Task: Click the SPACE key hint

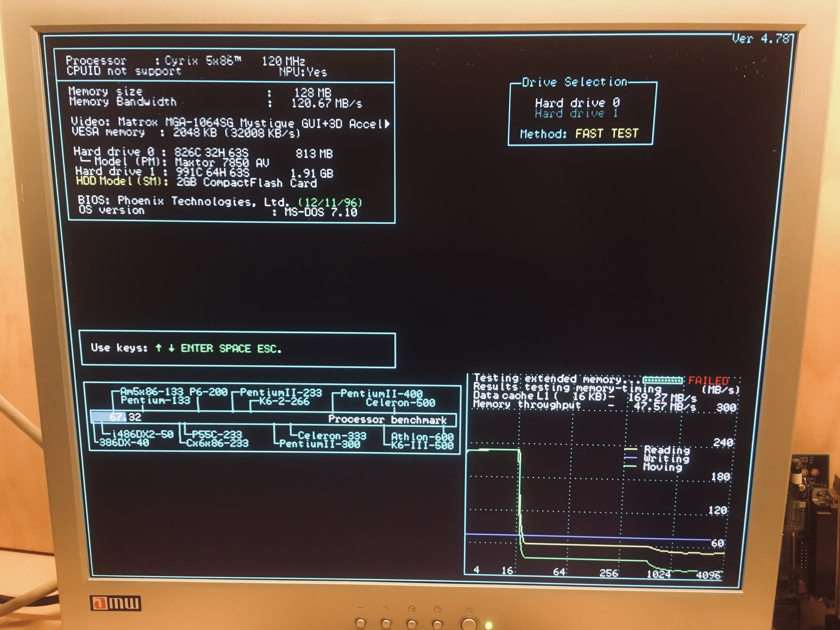Action: 235,349
